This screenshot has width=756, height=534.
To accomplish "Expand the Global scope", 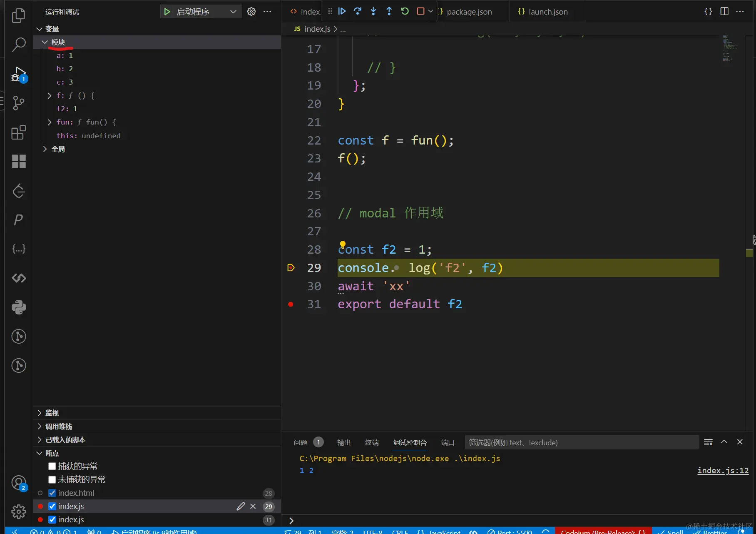I will pos(45,149).
